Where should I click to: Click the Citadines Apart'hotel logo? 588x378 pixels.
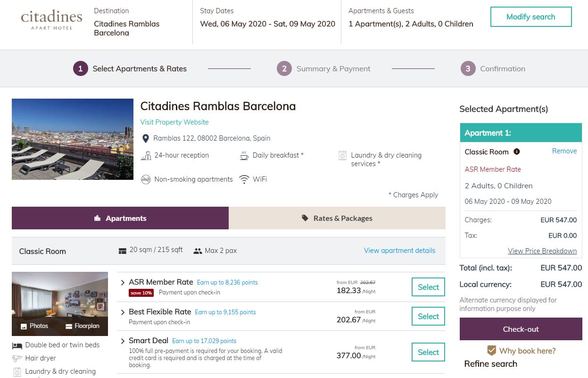[51, 20]
